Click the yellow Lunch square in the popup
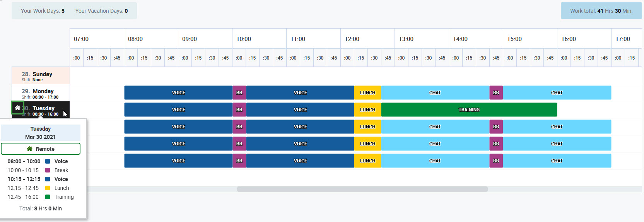This screenshot has height=222, width=644. [x=48, y=188]
